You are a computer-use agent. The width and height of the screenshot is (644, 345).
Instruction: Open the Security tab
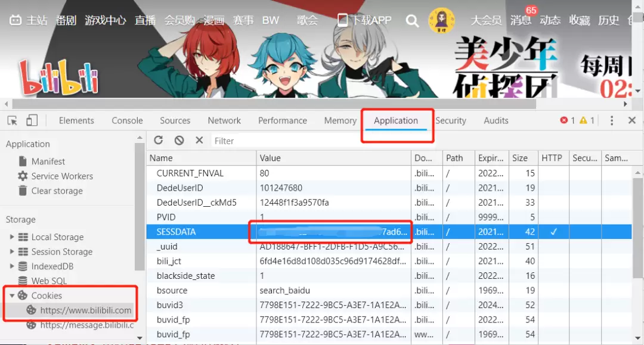click(451, 120)
